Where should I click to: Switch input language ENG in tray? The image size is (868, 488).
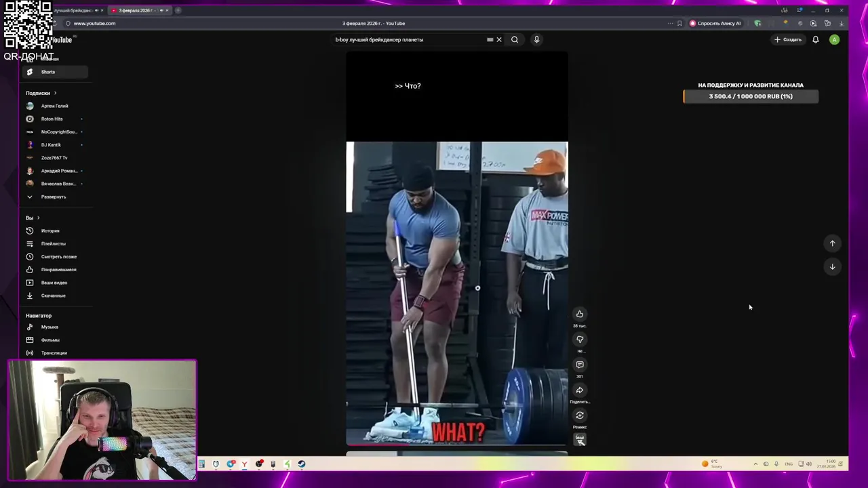click(789, 464)
